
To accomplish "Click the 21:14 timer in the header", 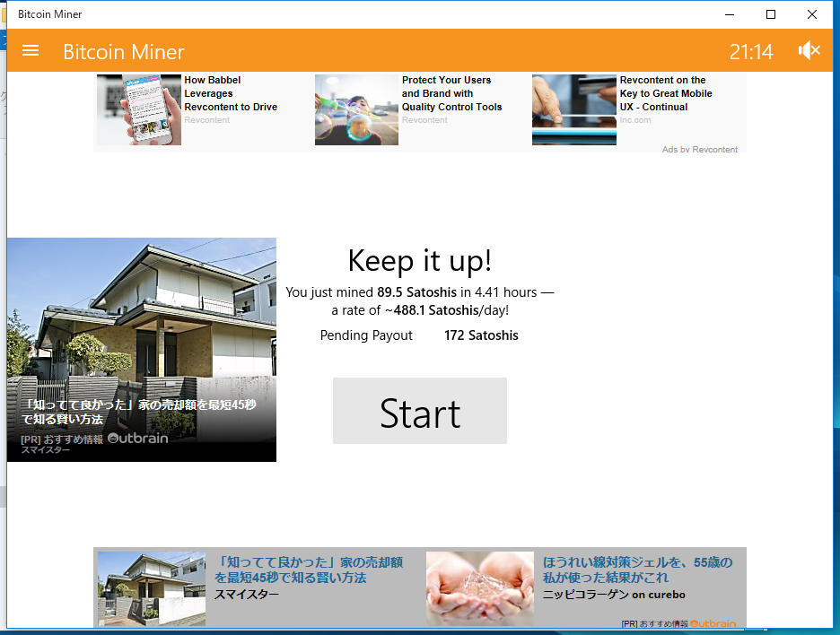I will 751,52.
